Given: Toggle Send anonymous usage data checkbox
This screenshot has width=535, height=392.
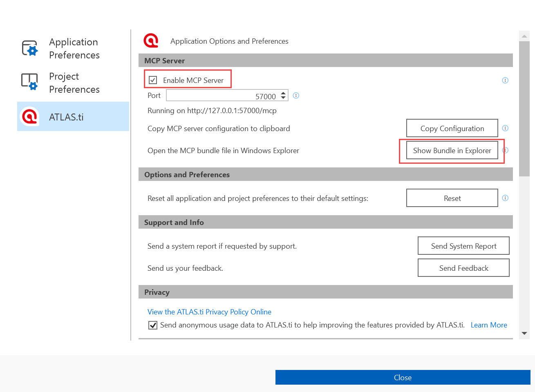Looking at the screenshot, I should click(153, 325).
